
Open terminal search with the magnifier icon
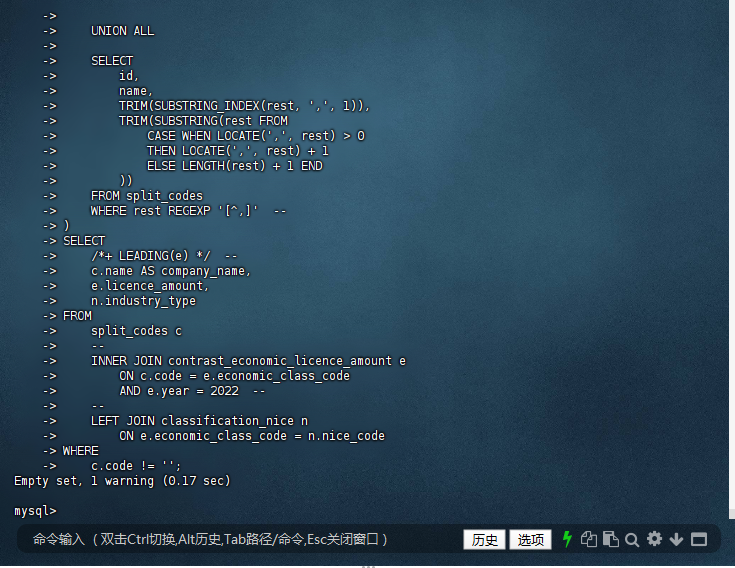click(632, 540)
